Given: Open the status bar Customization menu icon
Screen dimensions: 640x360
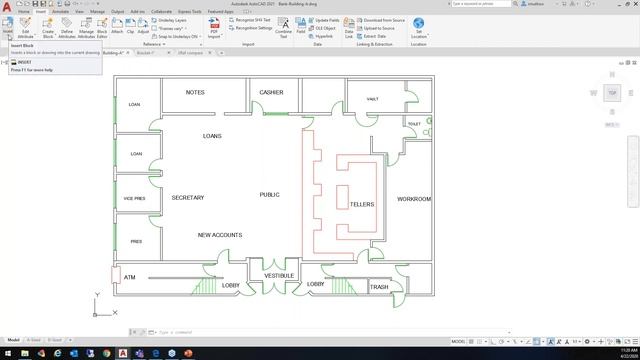Looking at the screenshot, I should pos(635,341).
